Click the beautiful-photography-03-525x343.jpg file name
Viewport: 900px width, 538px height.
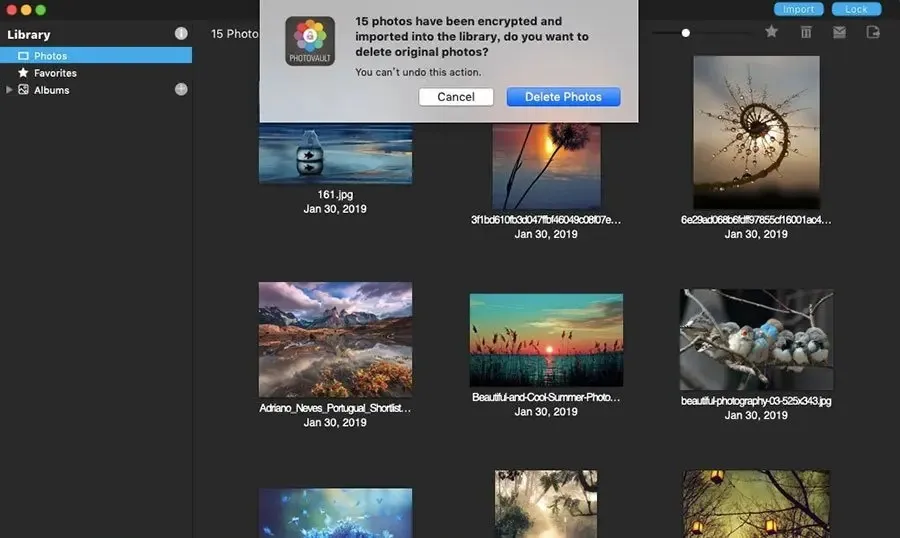pyautogui.click(x=756, y=401)
